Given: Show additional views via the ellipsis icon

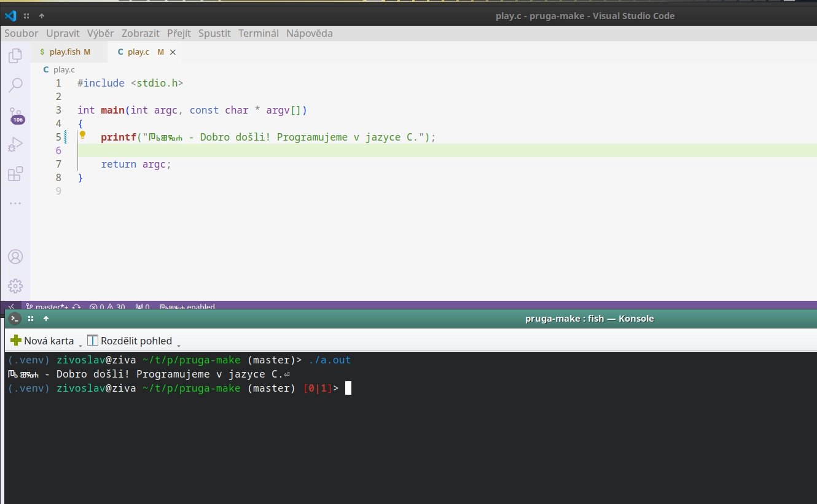Looking at the screenshot, I should click(15, 203).
